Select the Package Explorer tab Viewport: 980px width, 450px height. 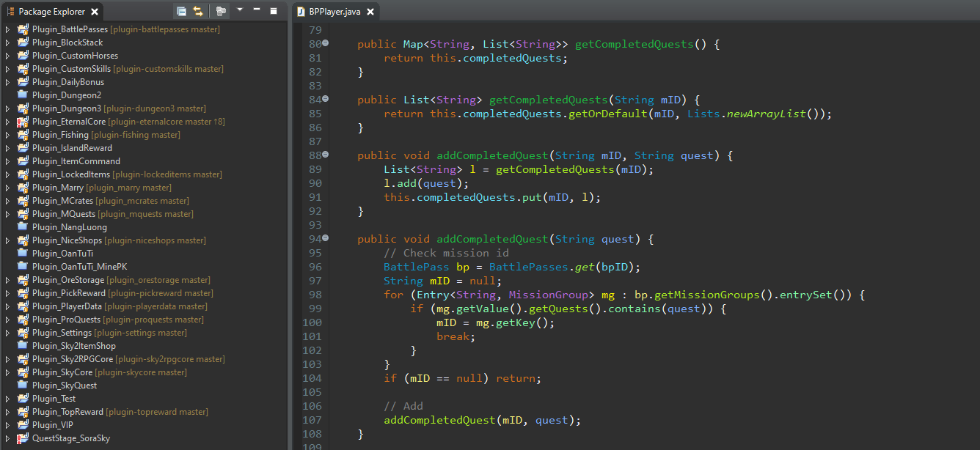(x=51, y=12)
